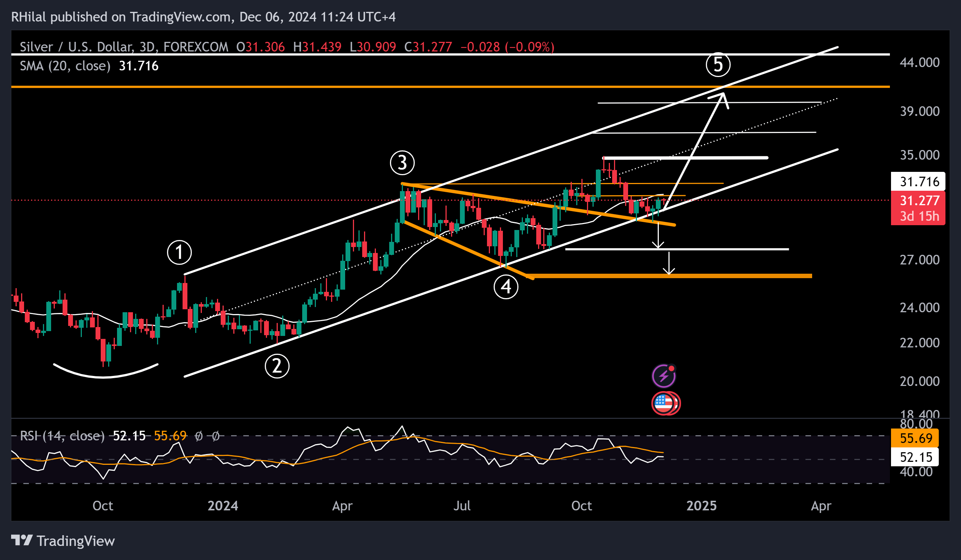Click the 22.000 price axis label
The height and width of the screenshot is (560, 961).
[920, 343]
